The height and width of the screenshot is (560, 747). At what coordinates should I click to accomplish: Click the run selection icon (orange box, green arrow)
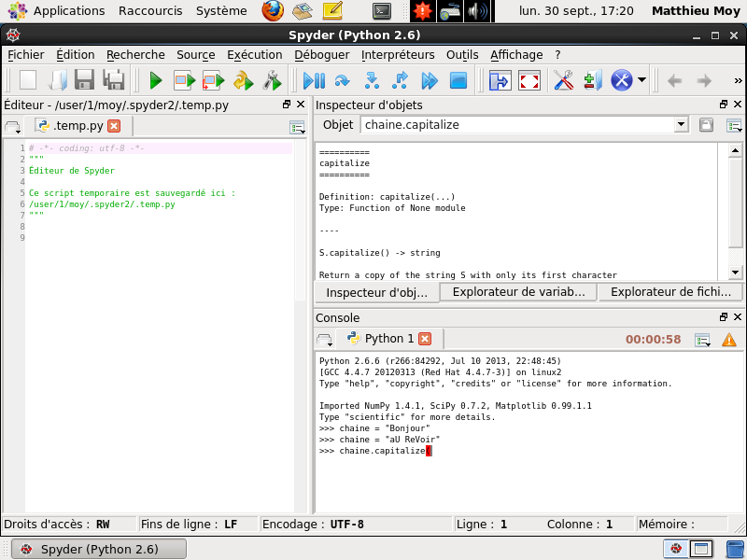(184, 80)
